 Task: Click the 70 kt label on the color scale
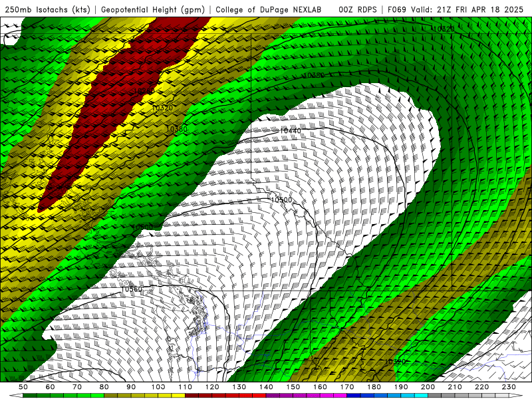[77, 387]
